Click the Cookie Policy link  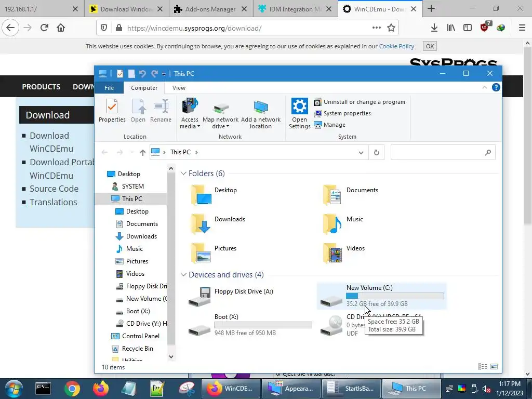point(396,46)
